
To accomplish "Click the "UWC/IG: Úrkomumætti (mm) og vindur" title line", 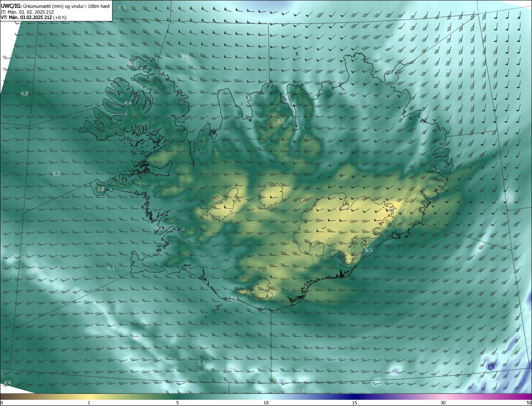I will click(55, 5).
